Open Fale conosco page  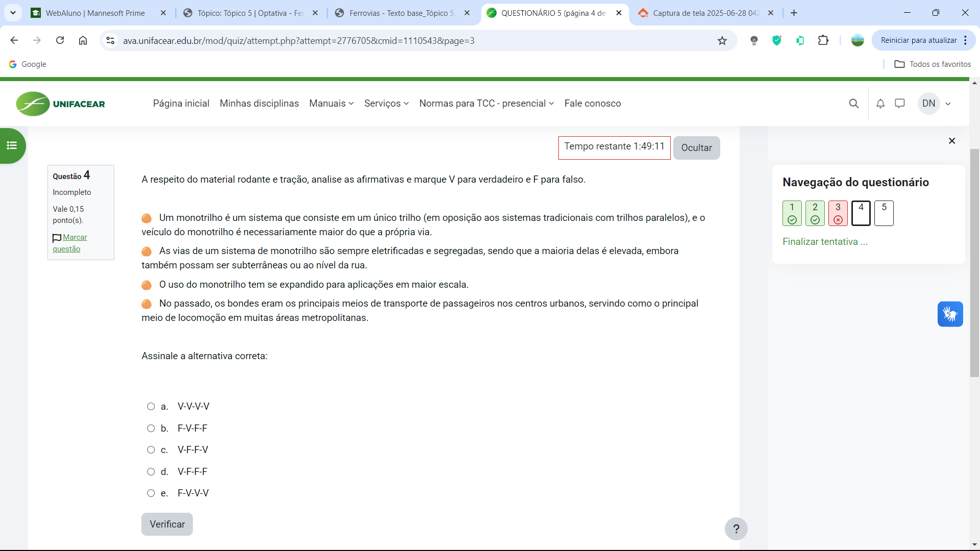click(593, 104)
